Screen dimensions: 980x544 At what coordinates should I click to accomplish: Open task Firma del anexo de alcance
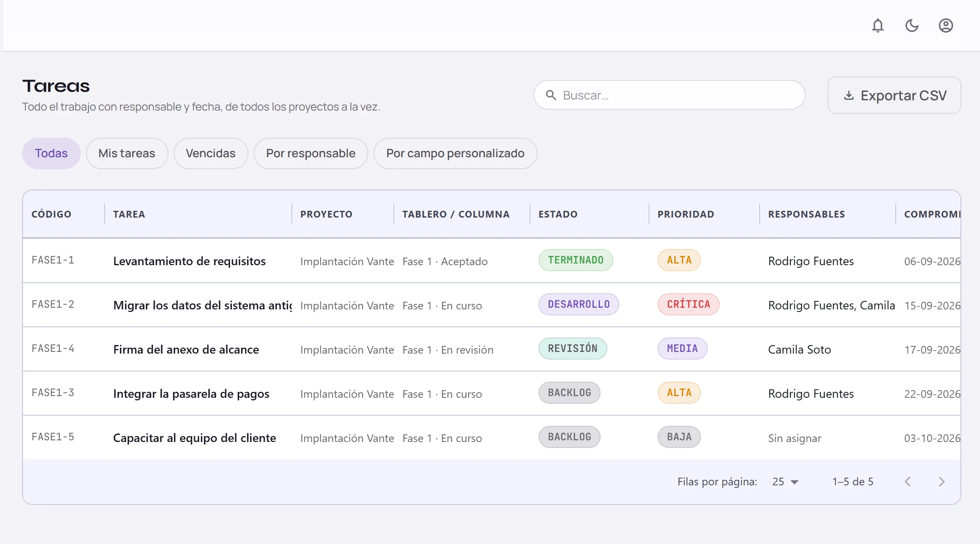186,349
